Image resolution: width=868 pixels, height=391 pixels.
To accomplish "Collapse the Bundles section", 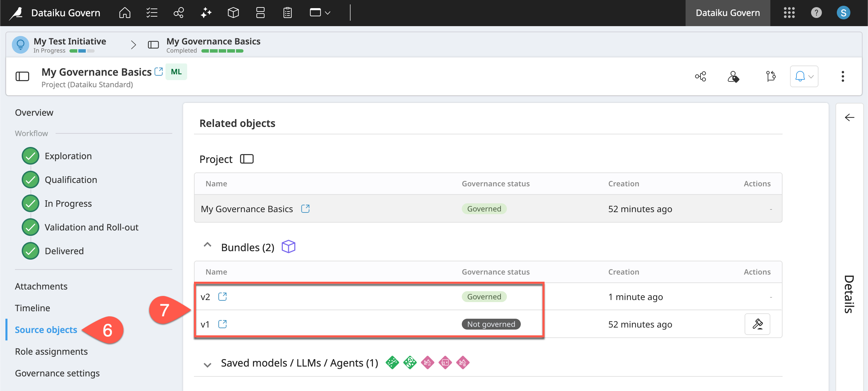I will [208, 245].
